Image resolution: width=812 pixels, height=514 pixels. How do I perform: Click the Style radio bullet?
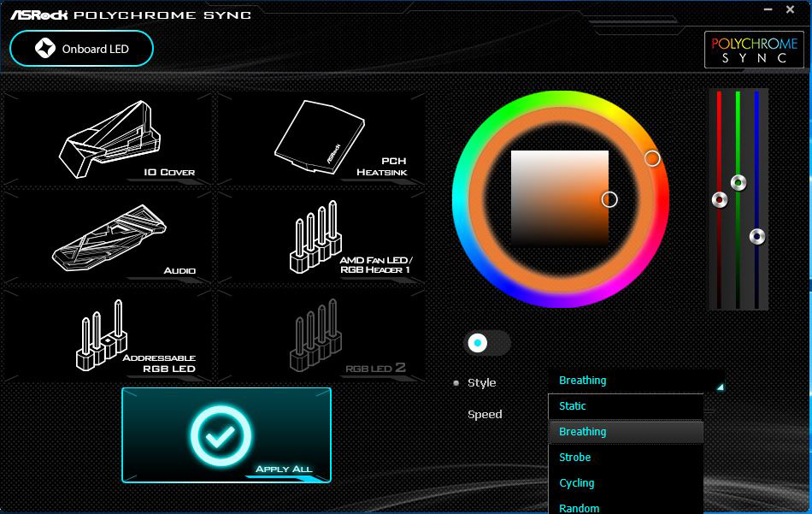pyautogui.click(x=456, y=383)
